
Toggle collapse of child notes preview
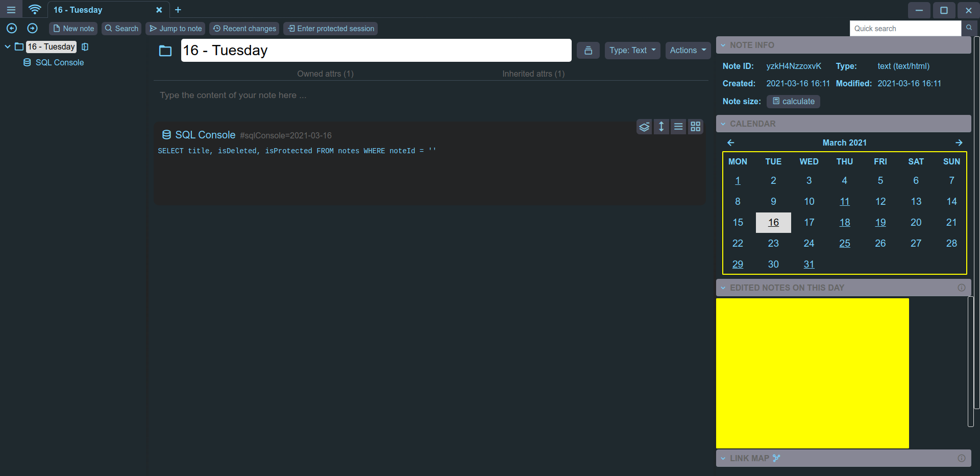(644, 127)
